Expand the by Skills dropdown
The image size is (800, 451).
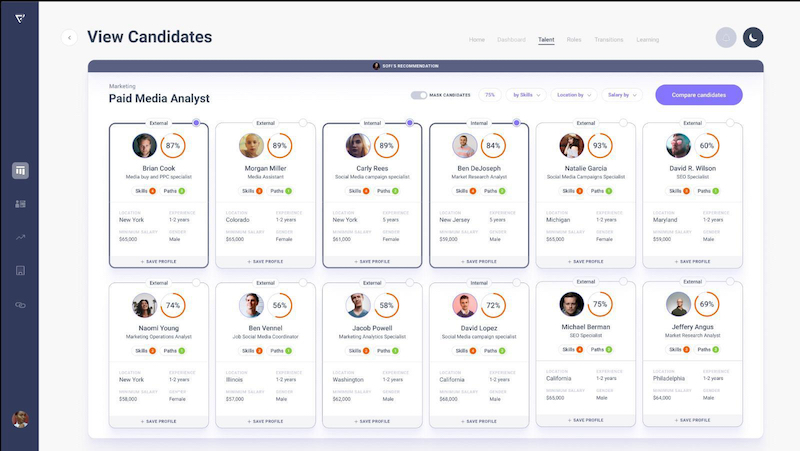pos(526,95)
